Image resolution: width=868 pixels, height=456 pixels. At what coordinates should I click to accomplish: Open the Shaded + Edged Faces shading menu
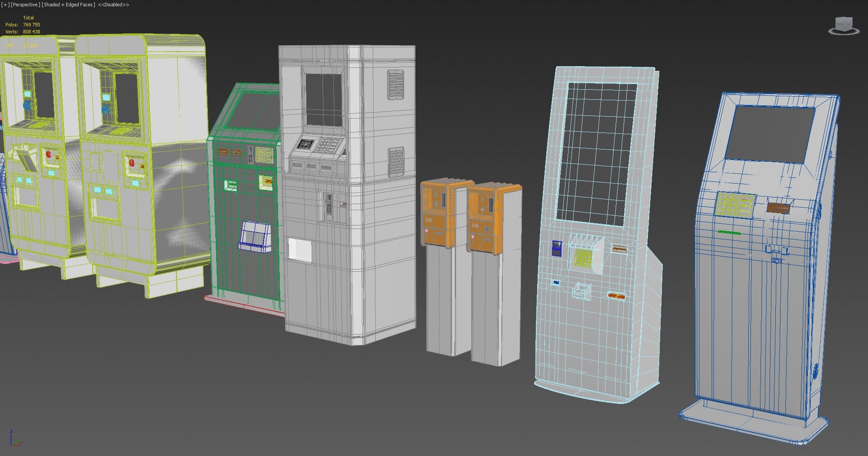(x=68, y=5)
